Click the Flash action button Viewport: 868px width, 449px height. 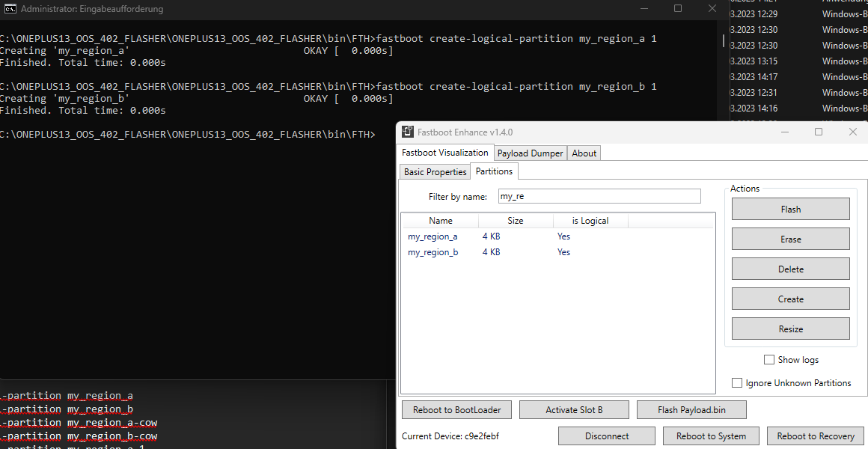(790, 210)
